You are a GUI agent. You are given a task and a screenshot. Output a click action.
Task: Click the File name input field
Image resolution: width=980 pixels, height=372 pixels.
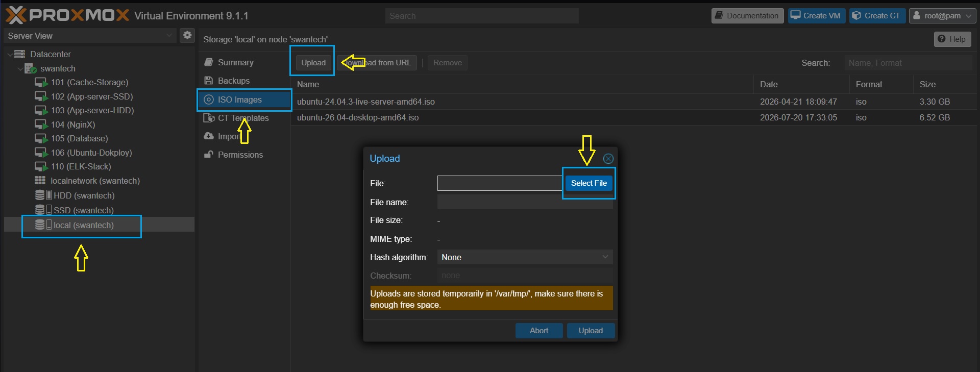pos(525,202)
